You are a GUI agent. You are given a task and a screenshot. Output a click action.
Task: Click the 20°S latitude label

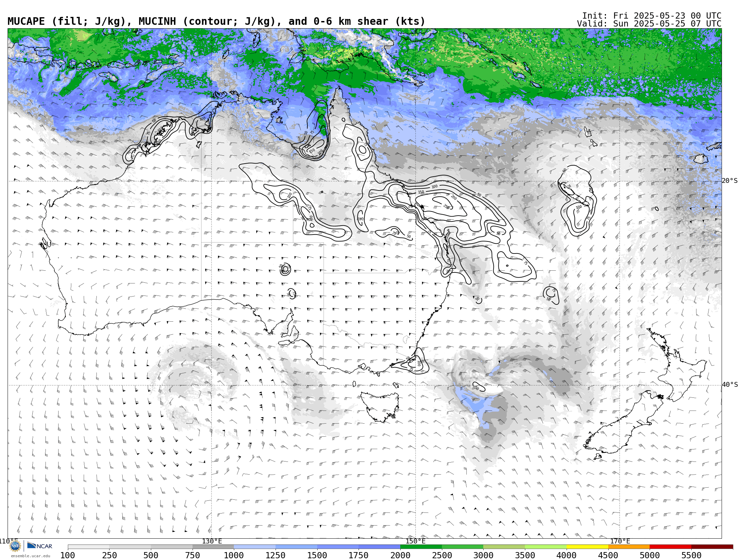[730, 181]
